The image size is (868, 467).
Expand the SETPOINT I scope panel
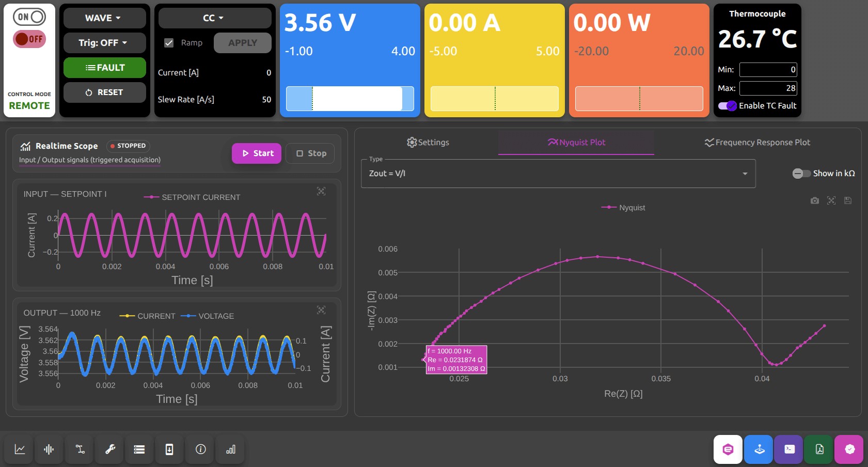pyautogui.click(x=321, y=191)
